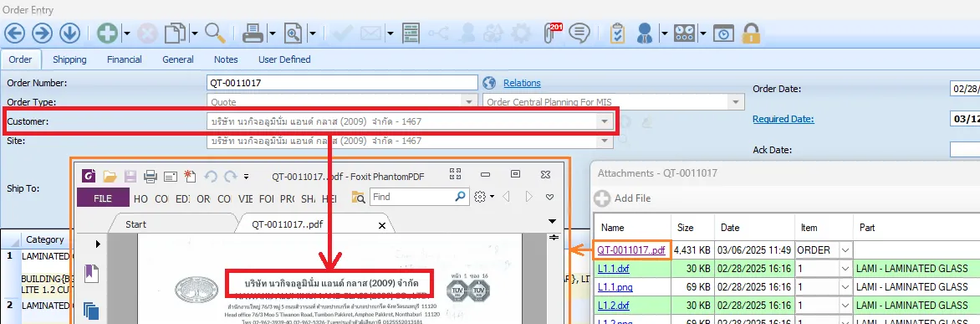The image size is (980, 324).
Task: Open attachments paperclip icon with 201 badge
Action: click(x=553, y=33)
